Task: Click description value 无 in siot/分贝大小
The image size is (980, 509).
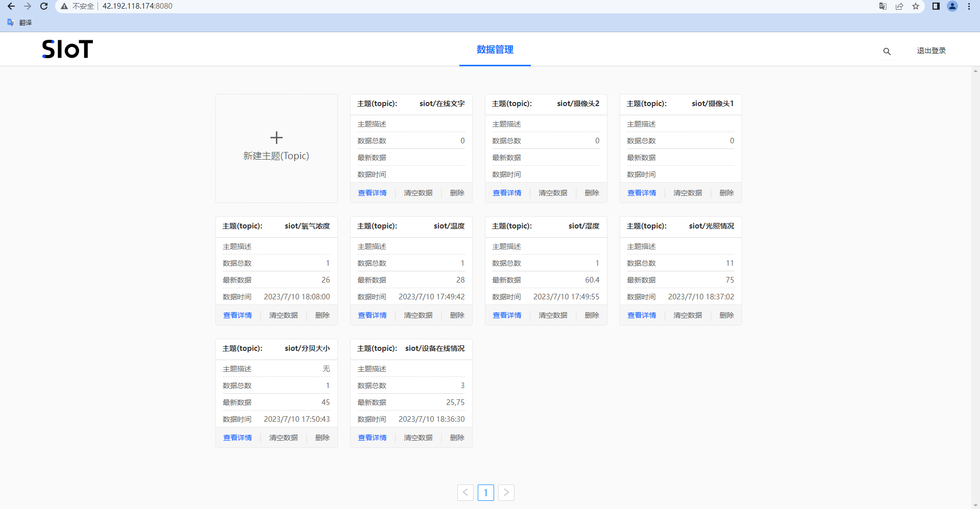Action: tap(326, 369)
